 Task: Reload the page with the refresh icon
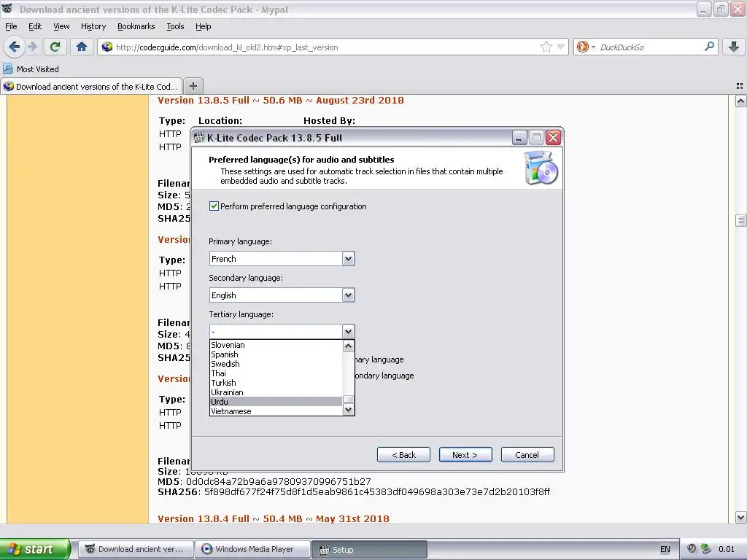(x=55, y=47)
